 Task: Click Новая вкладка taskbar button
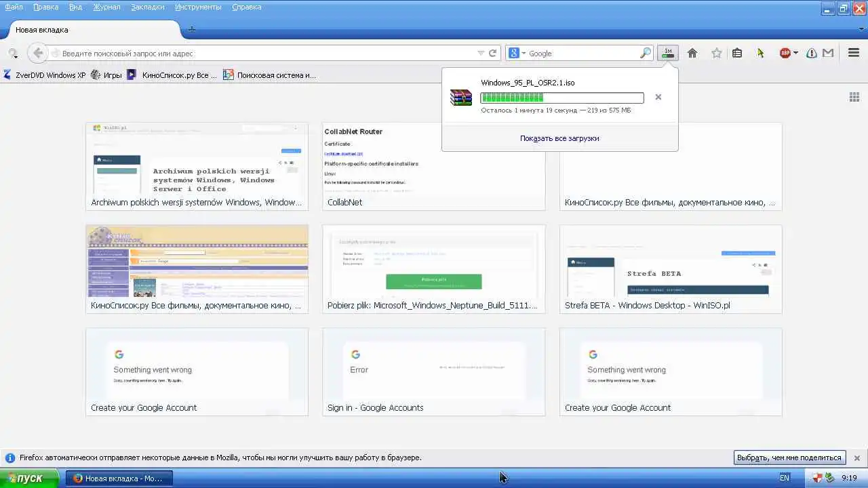(x=119, y=478)
